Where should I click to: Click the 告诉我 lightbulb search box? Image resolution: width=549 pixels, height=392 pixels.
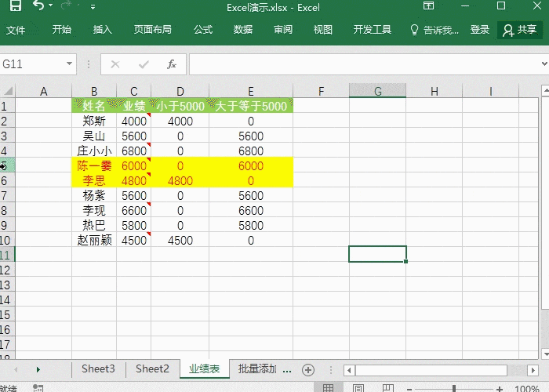pyautogui.click(x=434, y=30)
